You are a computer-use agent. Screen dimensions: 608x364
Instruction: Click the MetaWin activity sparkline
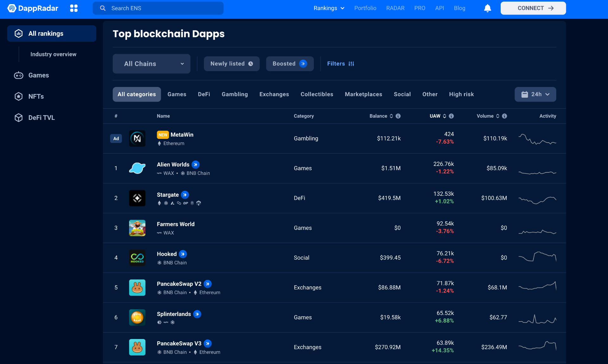point(537,139)
